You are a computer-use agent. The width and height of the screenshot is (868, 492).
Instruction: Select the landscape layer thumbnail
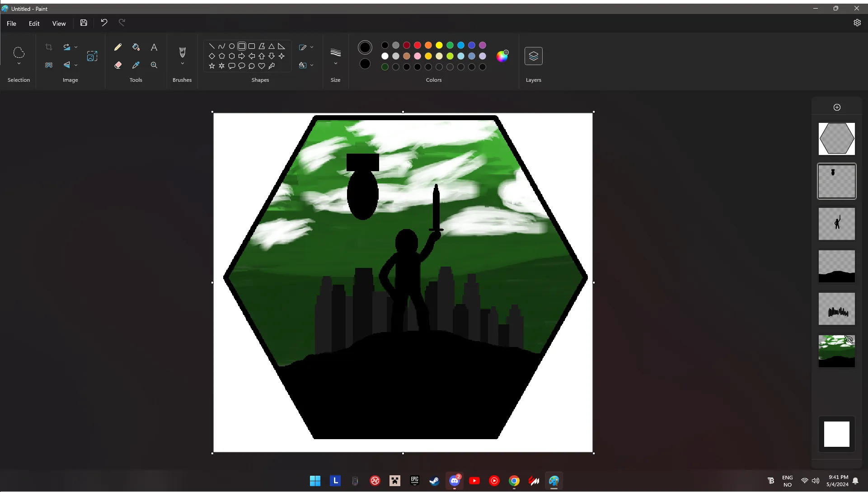836,267
